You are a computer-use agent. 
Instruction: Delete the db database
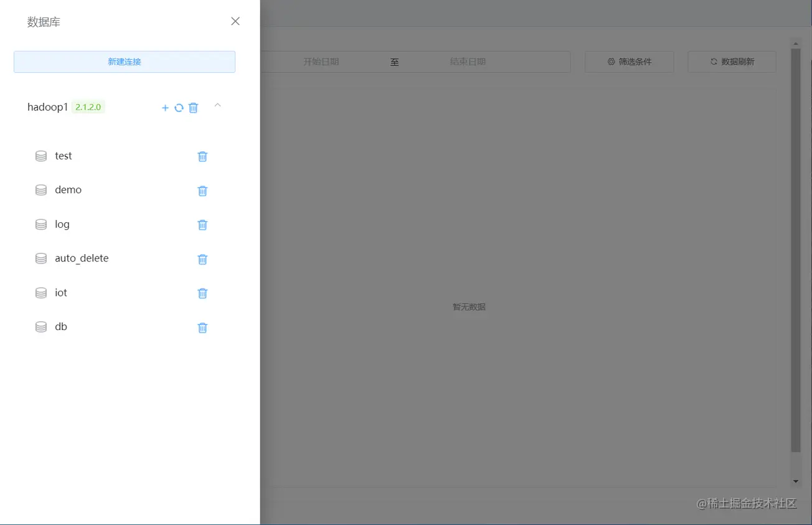[202, 328]
